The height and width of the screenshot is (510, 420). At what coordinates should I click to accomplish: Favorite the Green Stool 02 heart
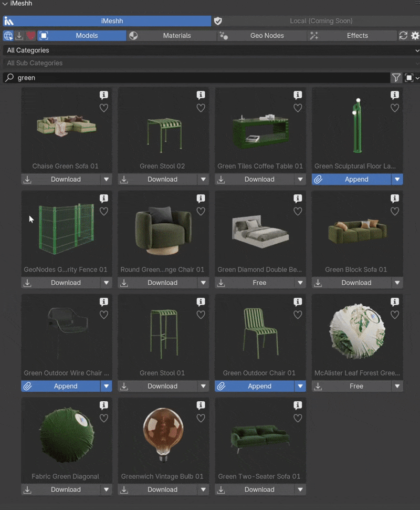pyautogui.click(x=201, y=108)
